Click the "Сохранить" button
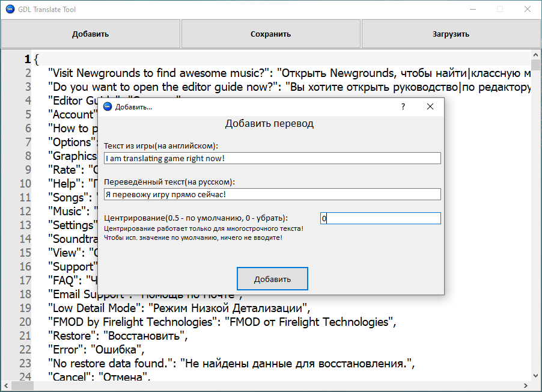 pos(270,34)
